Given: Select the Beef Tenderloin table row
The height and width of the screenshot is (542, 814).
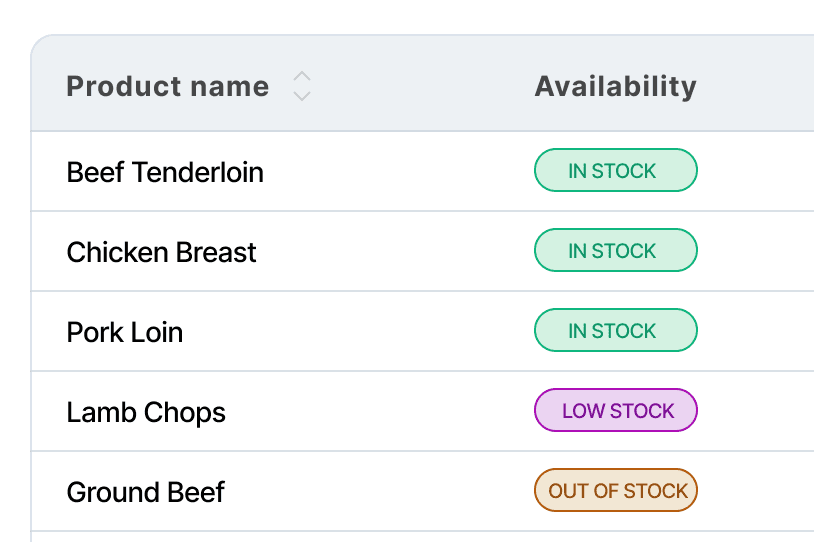Looking at the screenshot, I should coord(420,172).
